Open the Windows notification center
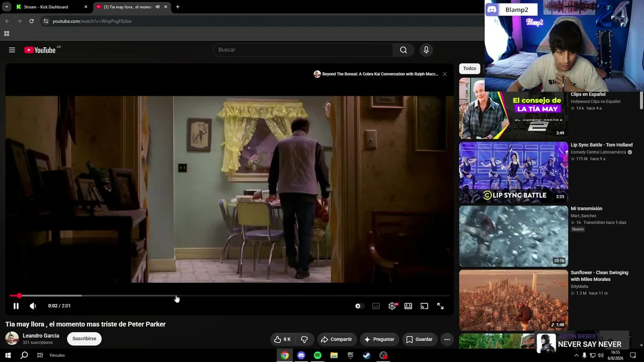Viewport: 644px width, 362px height. click(x=633, y=355)
